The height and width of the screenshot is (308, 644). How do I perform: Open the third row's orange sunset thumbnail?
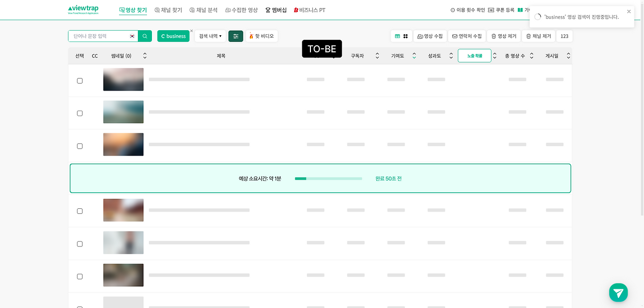(x=123, y=144)
